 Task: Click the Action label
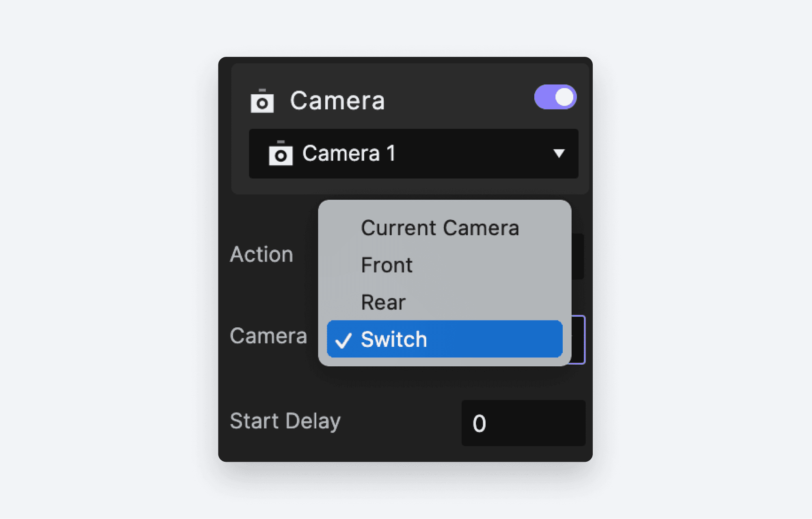point(262,254)
